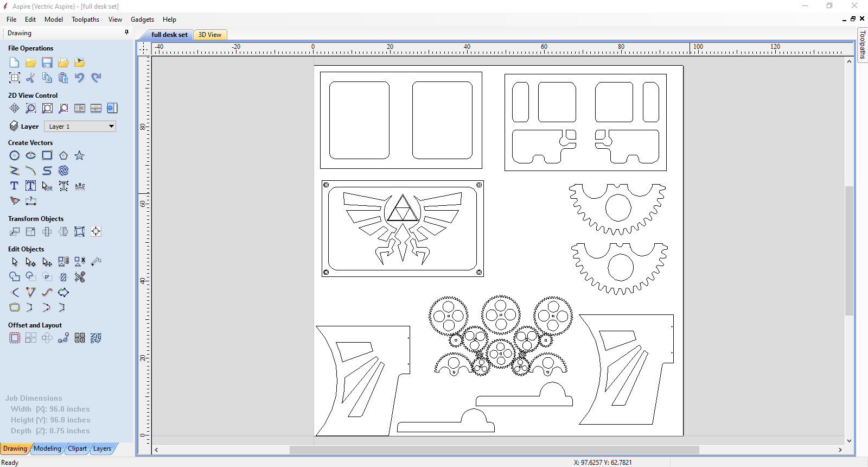
Task: Open the Fillet corner tool
Action: coord(15,292)
